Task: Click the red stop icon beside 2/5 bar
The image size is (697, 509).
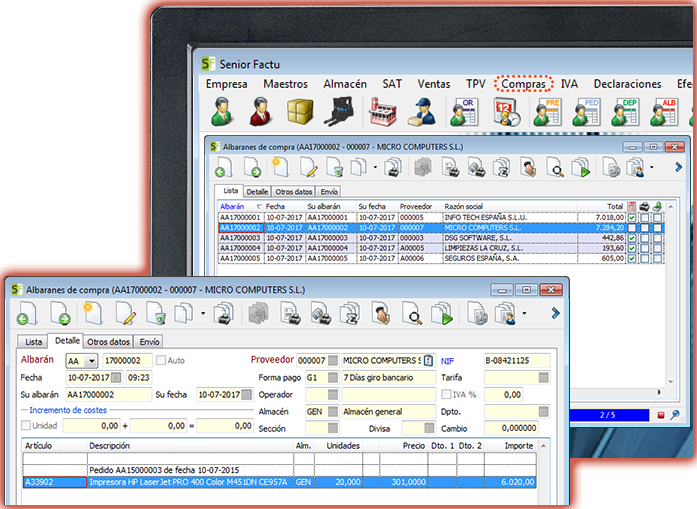Action: pyautogui.click(x=661, y=415)
